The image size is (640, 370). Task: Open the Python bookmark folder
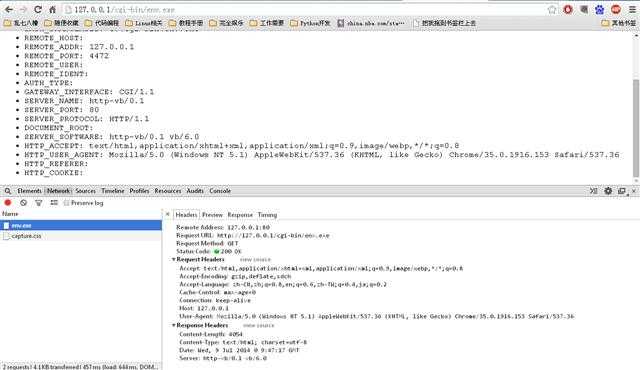(310, 23)
